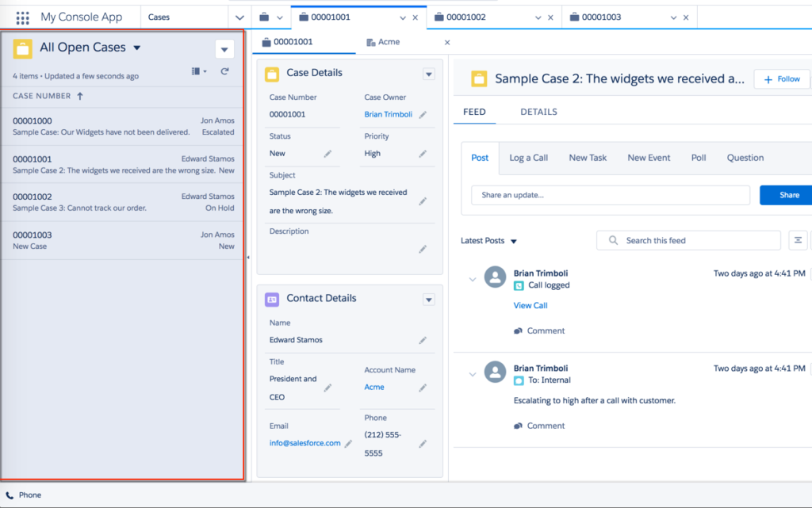Click the Share an update input field
This screenshot has height=508, width=812.
pyautogui.click(x=611, y=194)
